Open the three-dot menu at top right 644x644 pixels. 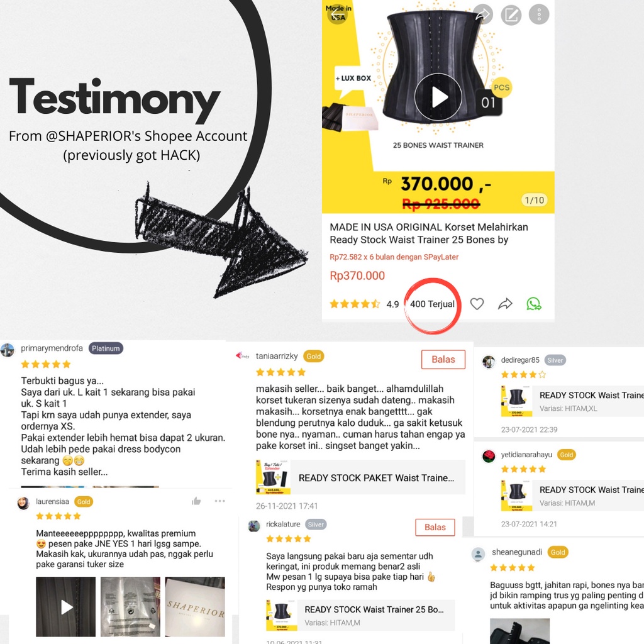[539, 14]
